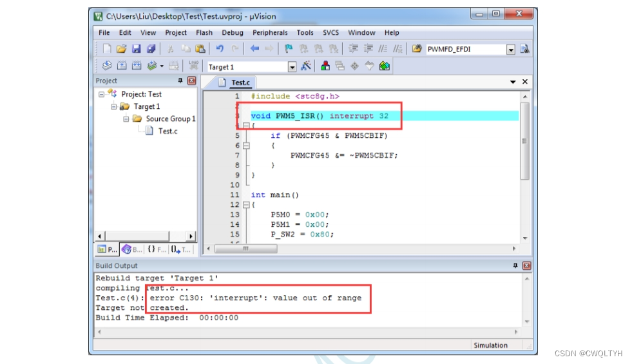Open the Peripherals menu

point(270,33)
